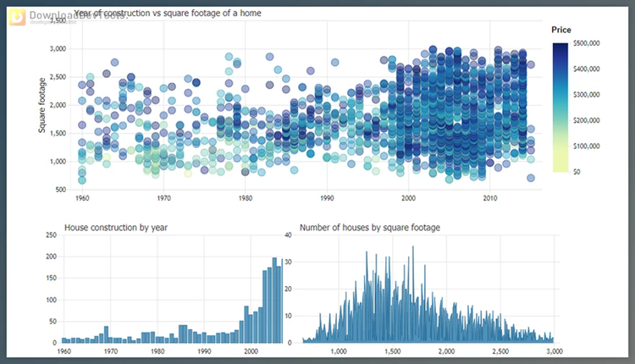Screen dimensions: 635x364
Task: Click the 'Number of houses by square footage' title
Action: click(x=370, y=228)
